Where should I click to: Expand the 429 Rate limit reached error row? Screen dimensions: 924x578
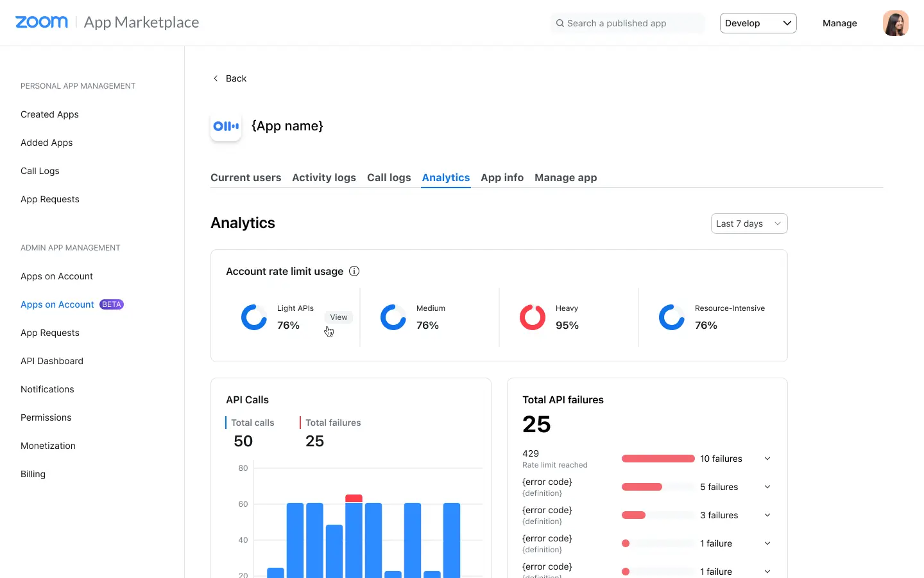[767, 459]
